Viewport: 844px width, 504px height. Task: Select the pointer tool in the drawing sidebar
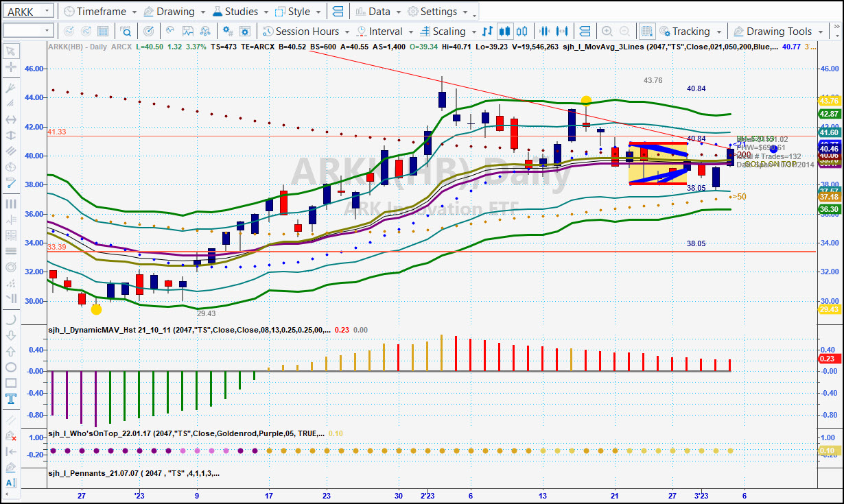coord(11,51)
